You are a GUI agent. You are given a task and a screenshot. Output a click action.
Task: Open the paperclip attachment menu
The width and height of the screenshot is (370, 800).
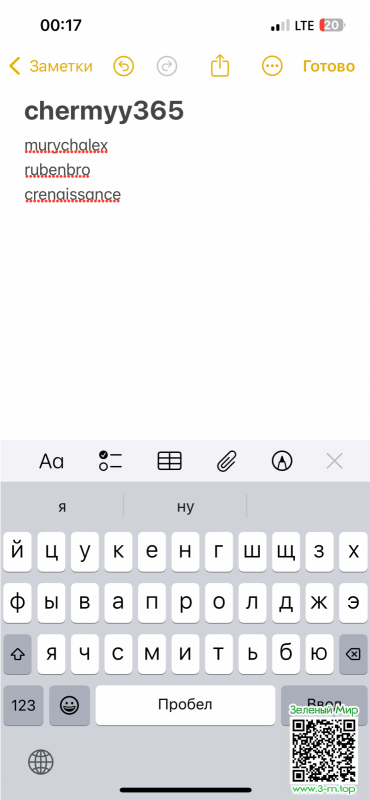227,462
